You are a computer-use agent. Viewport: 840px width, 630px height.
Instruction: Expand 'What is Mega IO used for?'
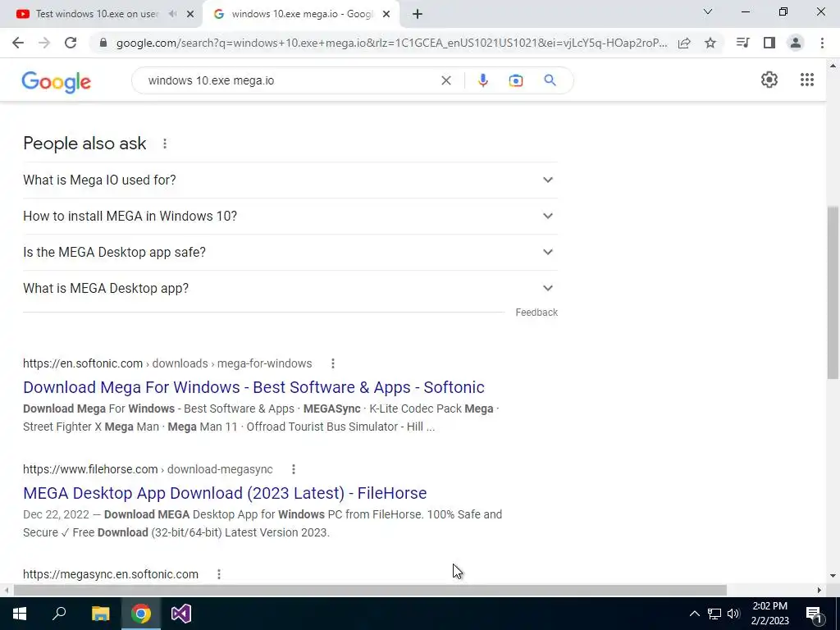pos(290,180)
